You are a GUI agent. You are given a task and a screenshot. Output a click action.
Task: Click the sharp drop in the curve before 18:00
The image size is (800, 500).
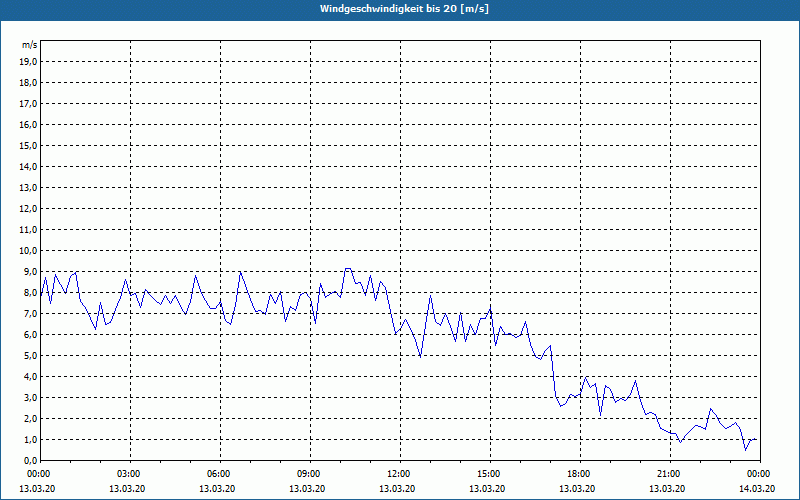pos(553,371)
